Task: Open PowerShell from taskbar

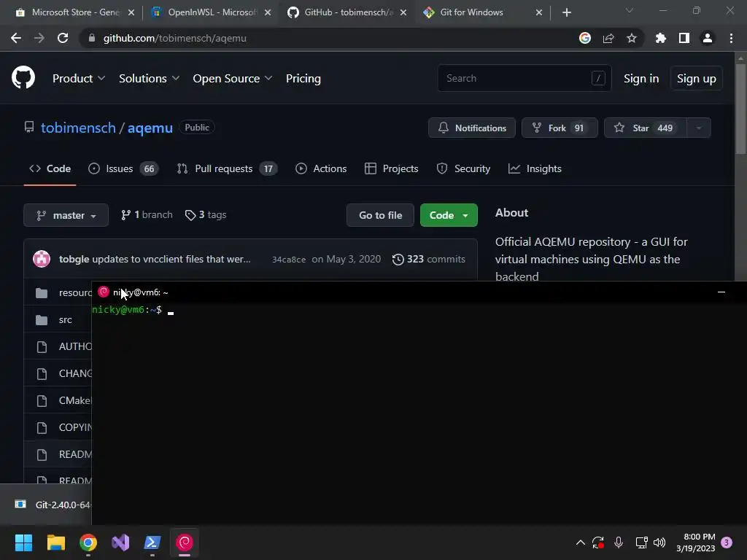Action: (x=152, y=542)
